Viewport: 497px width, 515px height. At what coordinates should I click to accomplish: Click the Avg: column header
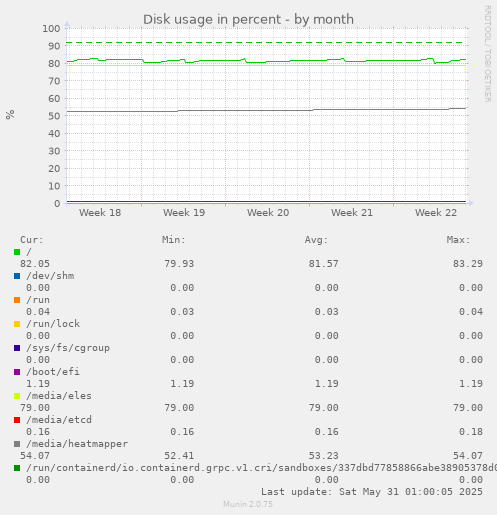point(316,240)
